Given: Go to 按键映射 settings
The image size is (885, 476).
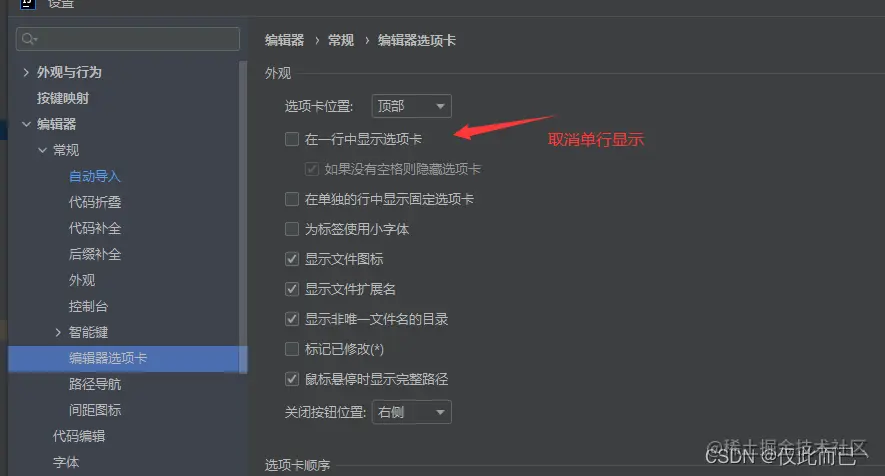Looking at the screenshot, I should 63,98.
